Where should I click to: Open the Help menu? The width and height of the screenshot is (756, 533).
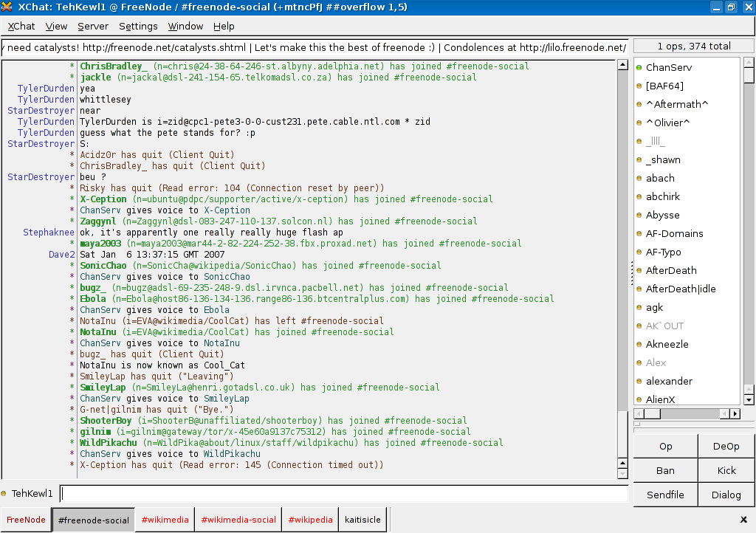[224, 26]
